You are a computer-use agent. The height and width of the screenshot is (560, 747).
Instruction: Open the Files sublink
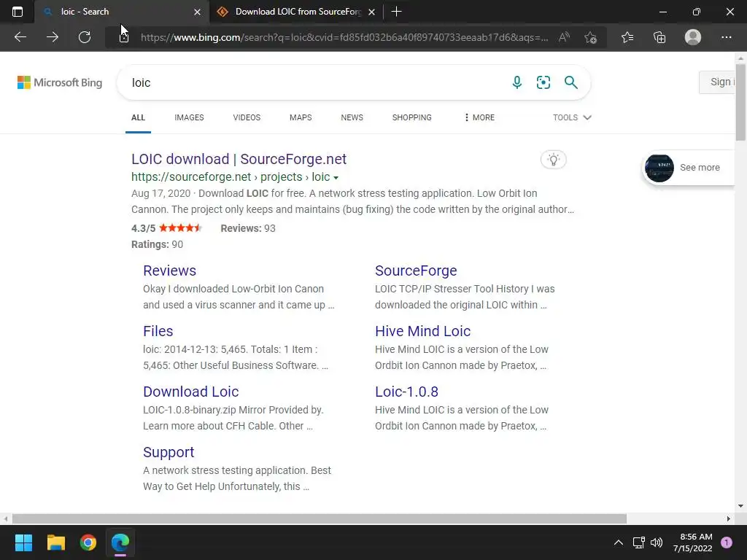pos(158,331)
